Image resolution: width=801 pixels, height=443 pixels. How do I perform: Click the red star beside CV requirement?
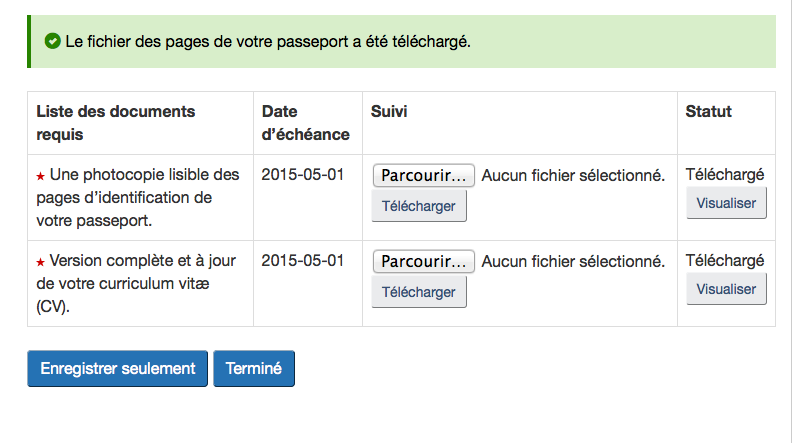pos(41,262)
